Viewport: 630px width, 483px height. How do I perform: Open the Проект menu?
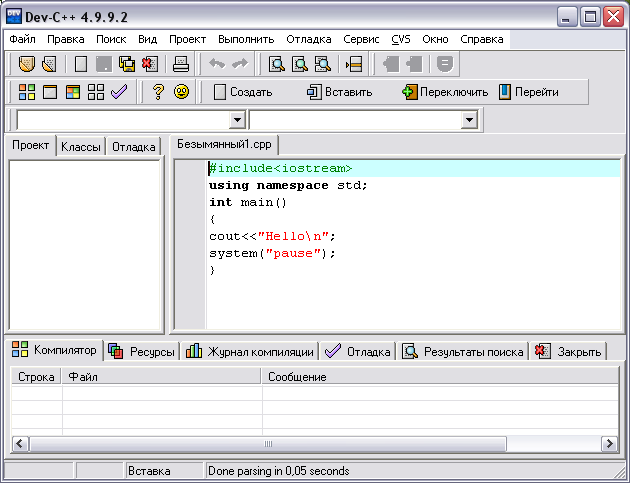coord(187,39)
